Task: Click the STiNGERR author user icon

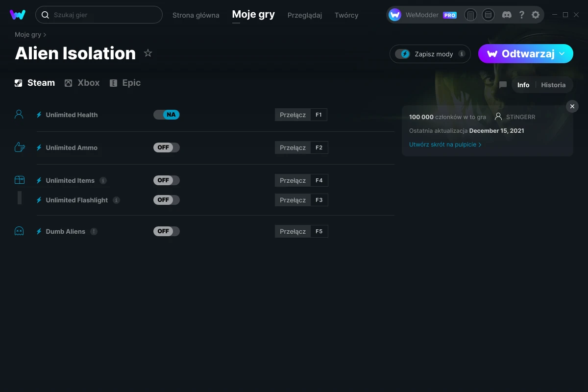Action: click(x=498, y=117)
